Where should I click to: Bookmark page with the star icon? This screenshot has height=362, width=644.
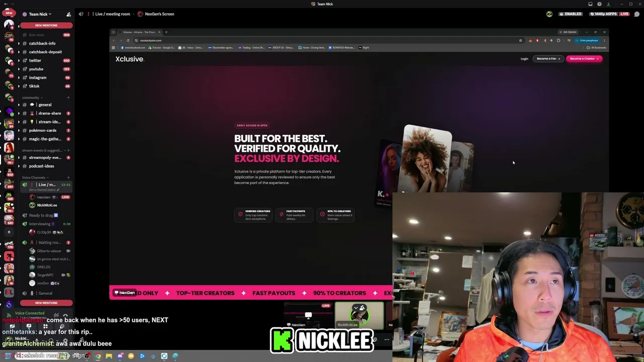[x=520, y=40]
